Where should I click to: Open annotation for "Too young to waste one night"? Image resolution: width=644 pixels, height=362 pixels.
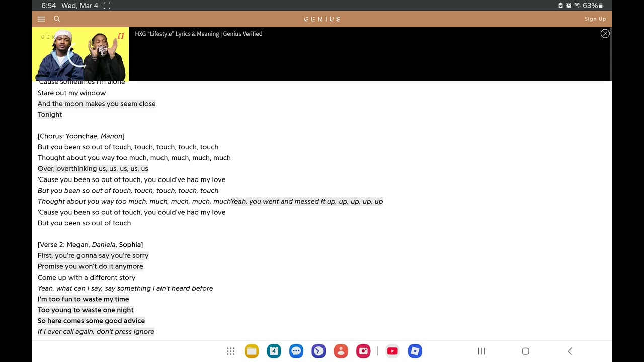pyautogui.click(x=86, y=310)
